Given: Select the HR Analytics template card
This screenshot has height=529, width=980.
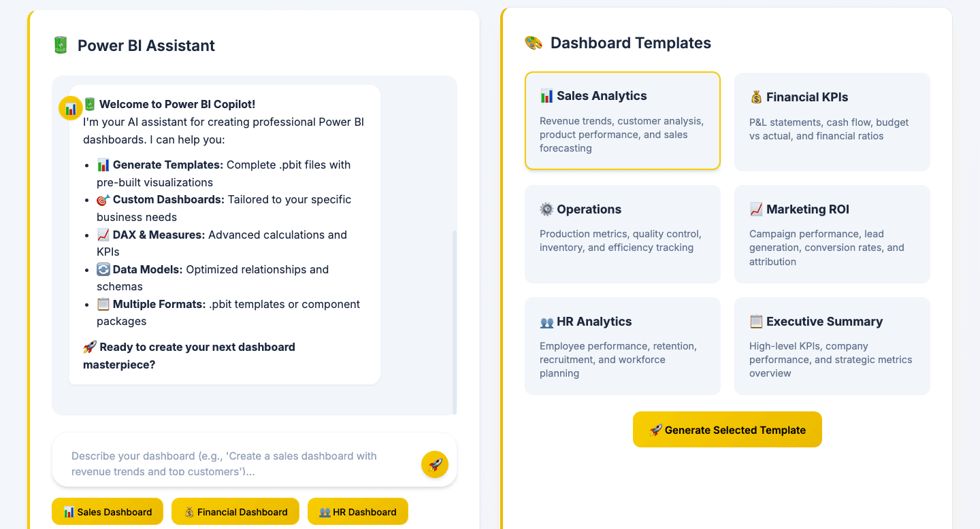Looking at the screenshot, I should point(623,346).
